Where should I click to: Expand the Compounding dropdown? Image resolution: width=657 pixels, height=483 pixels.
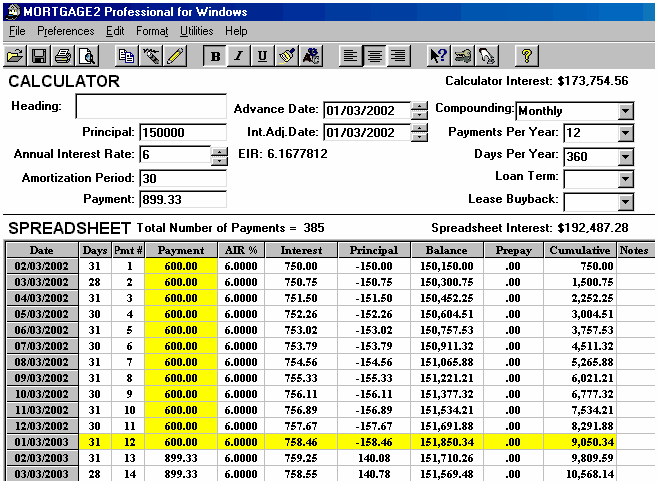626,111
